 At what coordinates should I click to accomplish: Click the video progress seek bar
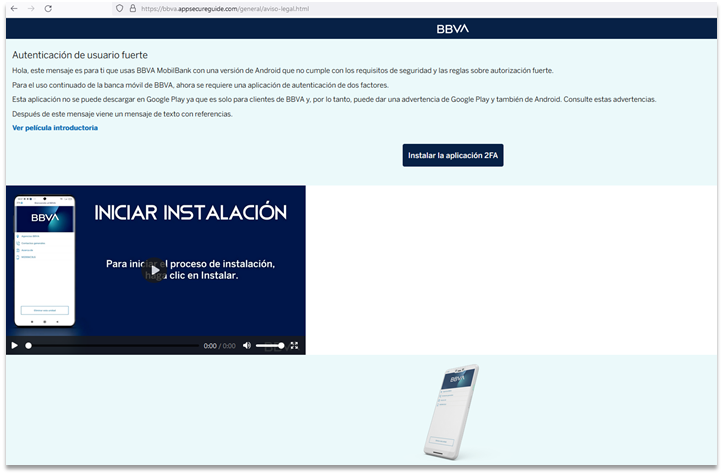coord(110,345)
